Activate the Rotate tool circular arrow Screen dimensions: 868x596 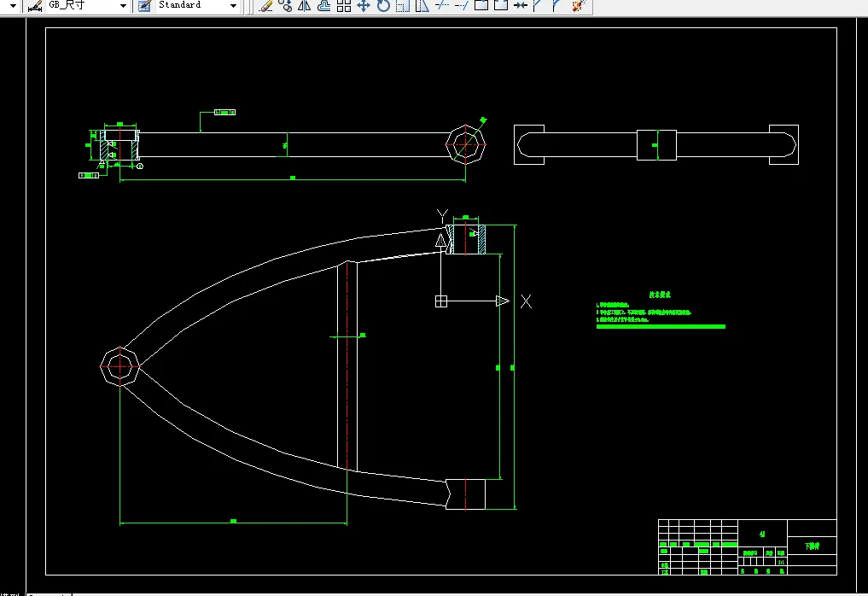(x=383, y=5)
